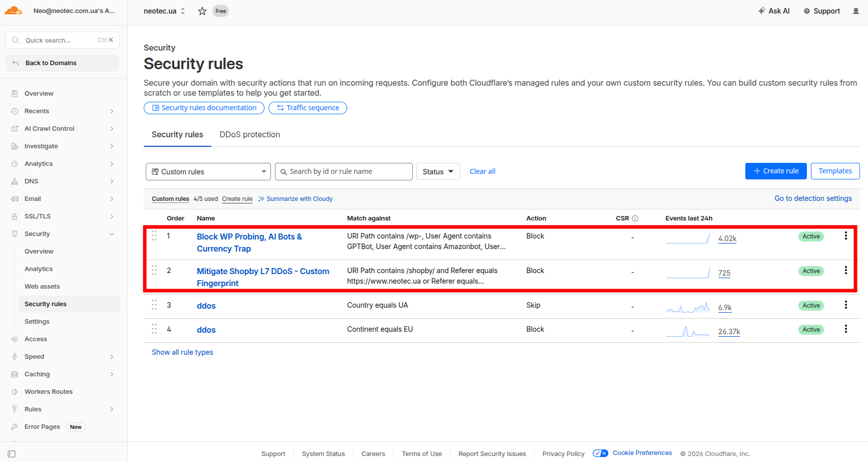This screenshot has height=462, width=868.
Task: Star the neotec.ua domain
Action: 202,11
